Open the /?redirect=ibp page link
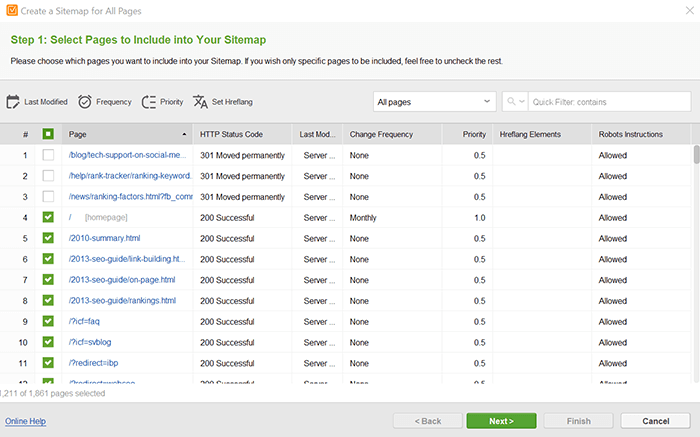 tap(93, 363)
